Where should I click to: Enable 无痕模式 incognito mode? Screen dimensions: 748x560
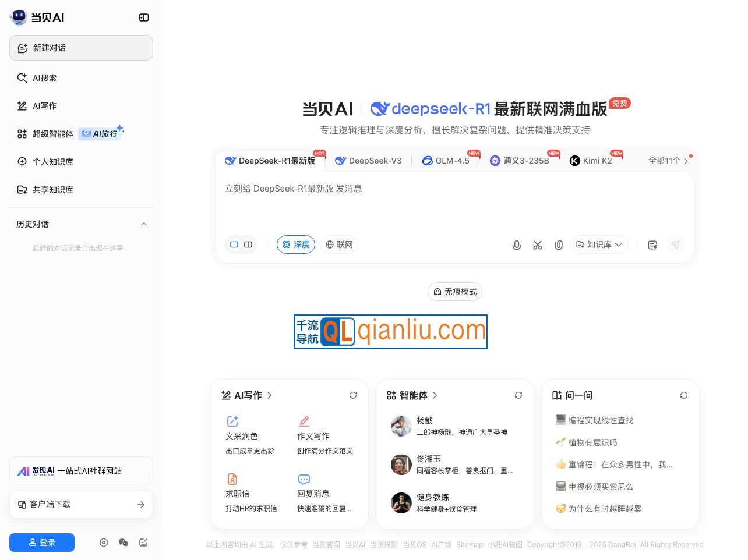455,291
